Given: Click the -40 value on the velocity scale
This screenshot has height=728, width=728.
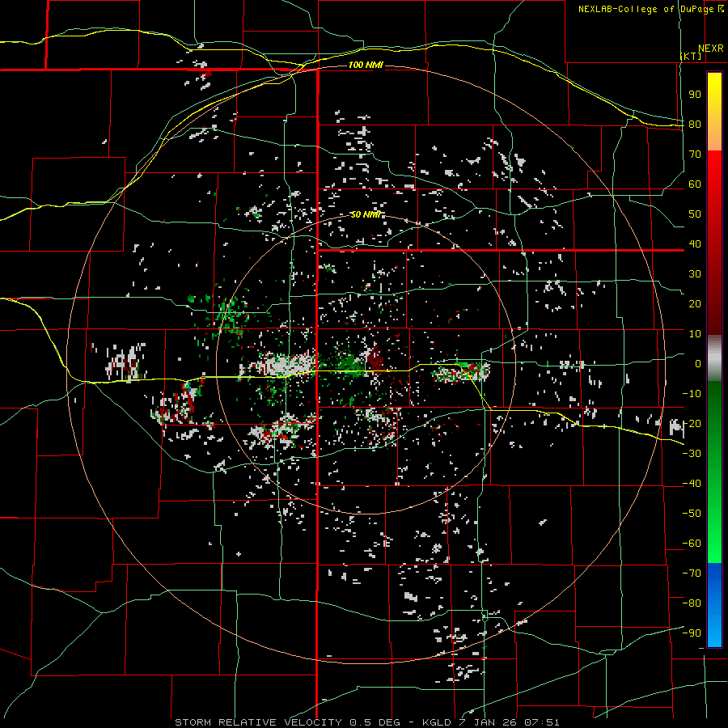Looking at the screenshot, I should (692, 484).
